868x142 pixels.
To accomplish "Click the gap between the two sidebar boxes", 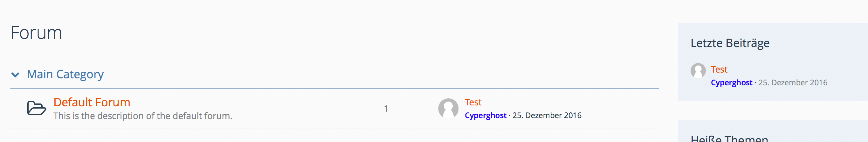I will point(772,110).
